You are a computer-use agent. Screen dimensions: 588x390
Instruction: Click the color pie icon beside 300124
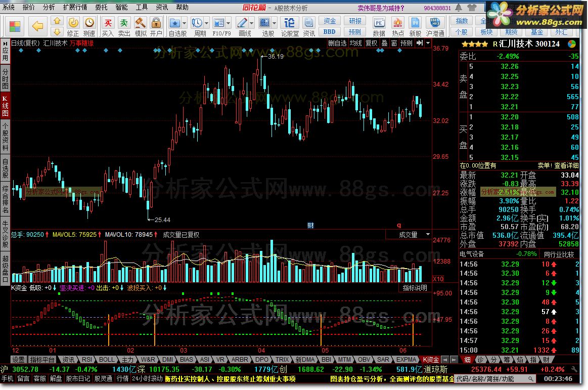572,44
